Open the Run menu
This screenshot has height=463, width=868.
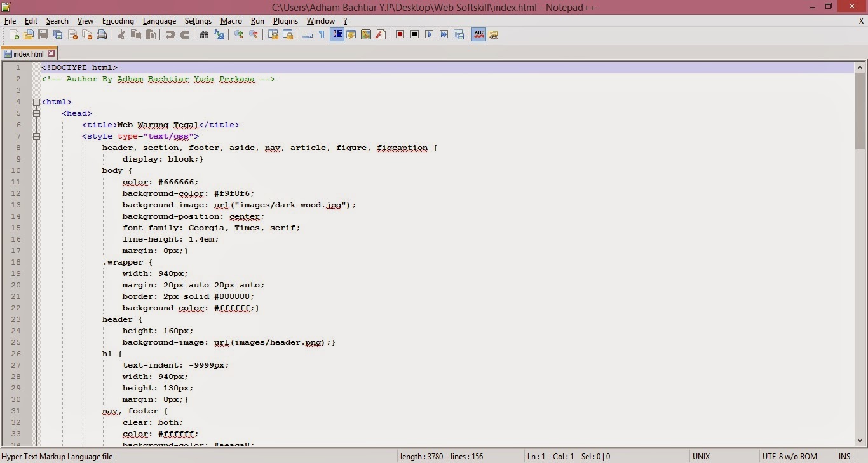tap(257, 21)
